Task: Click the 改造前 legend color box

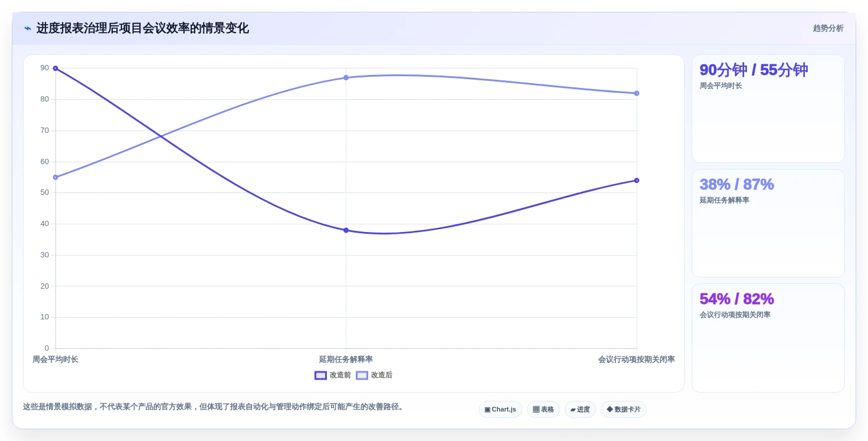Action: pyautogui.click(x=320, y=375)
